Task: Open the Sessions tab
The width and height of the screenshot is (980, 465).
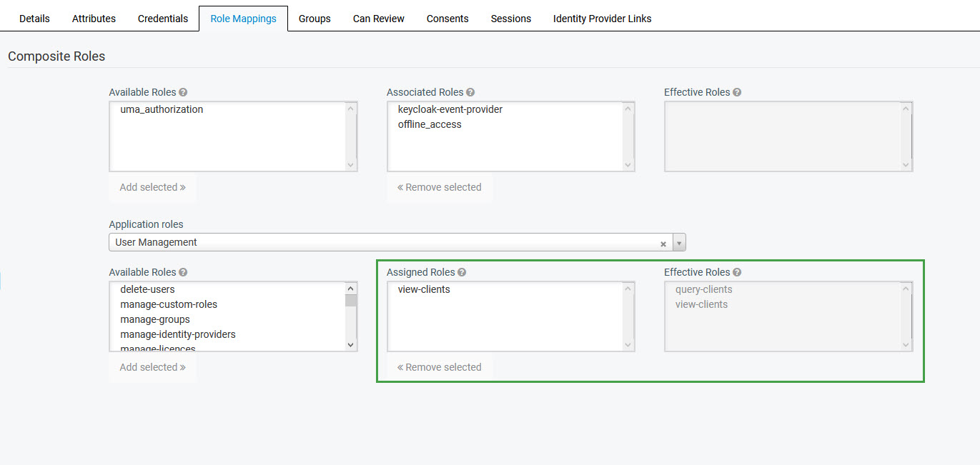Action: click(510, 19)
